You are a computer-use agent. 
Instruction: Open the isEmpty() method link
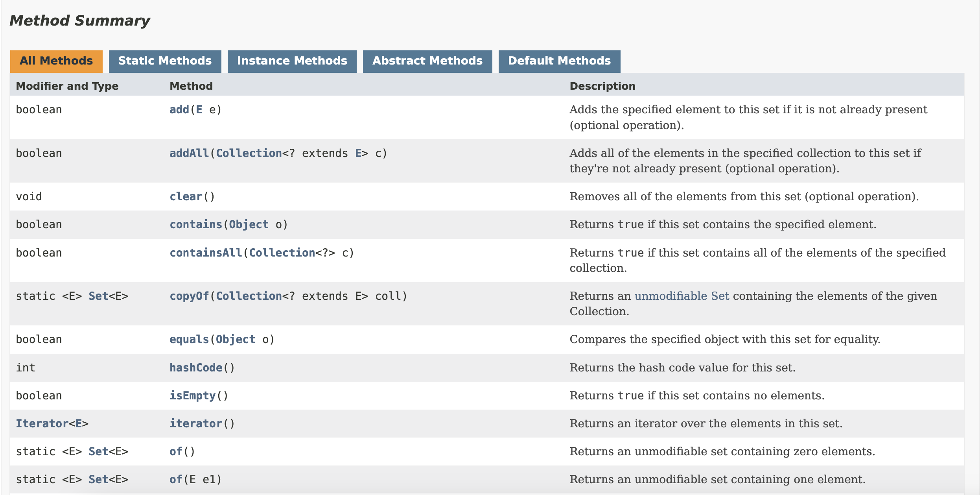(x=192, y=396)
